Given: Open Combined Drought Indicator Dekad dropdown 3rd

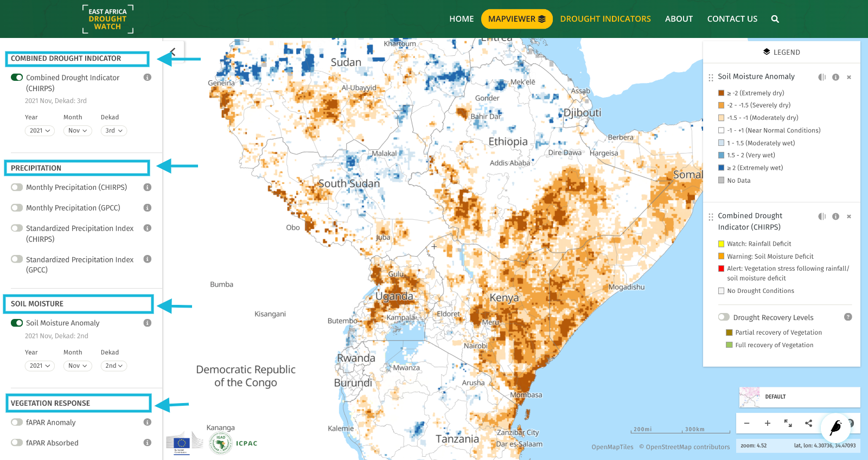Looking at the screenshot, I should (x=114, y=131).
